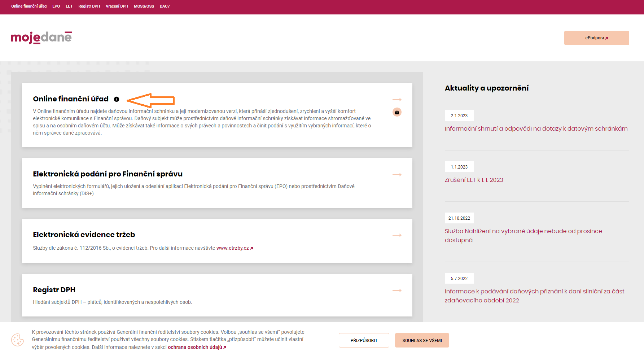Click the date 21.10.2022 label

(459, 218)
